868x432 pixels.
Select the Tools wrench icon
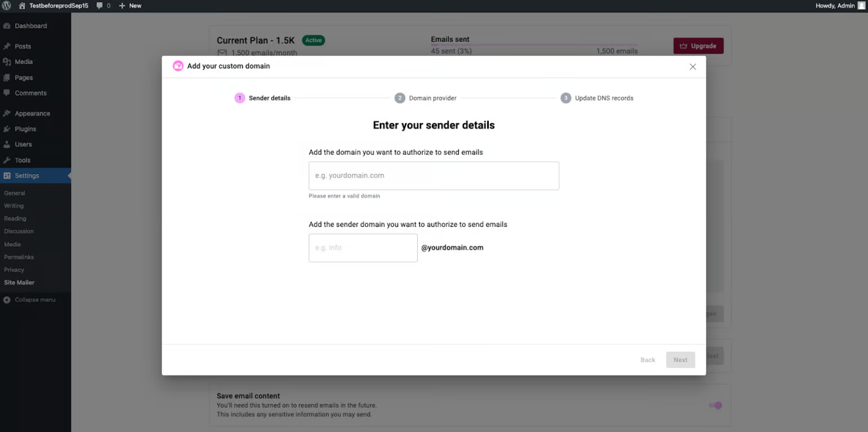click(x=7, y=160)
